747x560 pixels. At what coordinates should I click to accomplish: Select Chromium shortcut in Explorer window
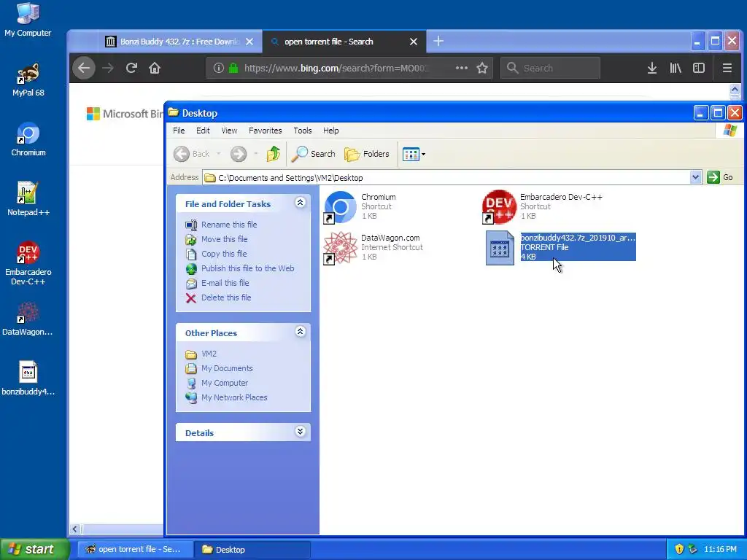point(360,206)
